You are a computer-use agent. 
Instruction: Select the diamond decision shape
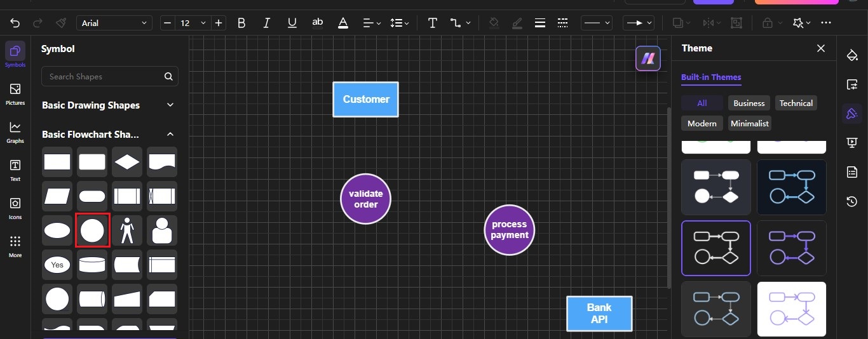click(x=127, y=162)
